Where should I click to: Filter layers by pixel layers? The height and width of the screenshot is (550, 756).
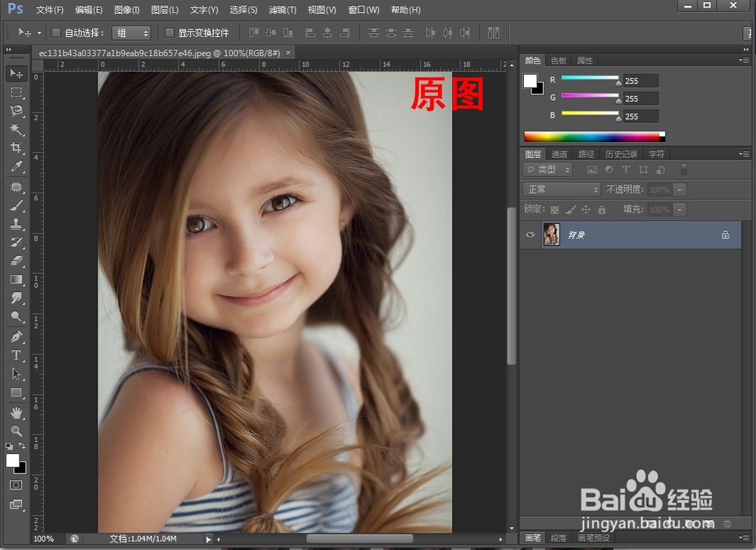pyautogui.click(x=592, y=169)
